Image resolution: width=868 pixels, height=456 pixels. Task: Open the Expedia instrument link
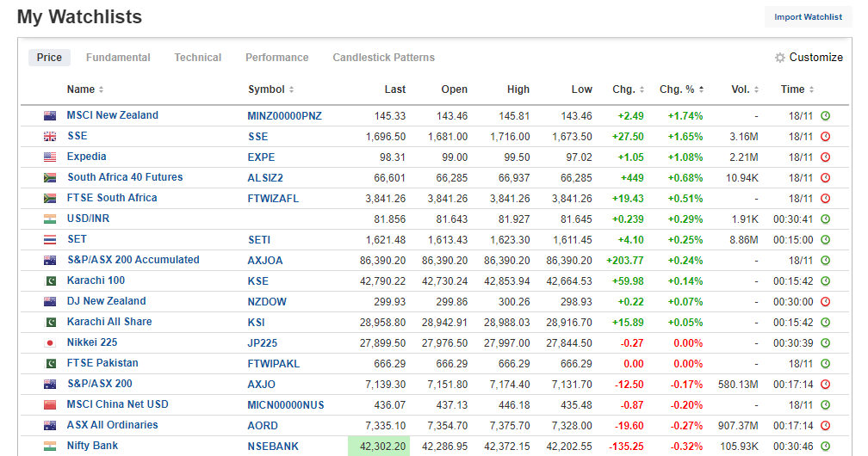[86, 157]
